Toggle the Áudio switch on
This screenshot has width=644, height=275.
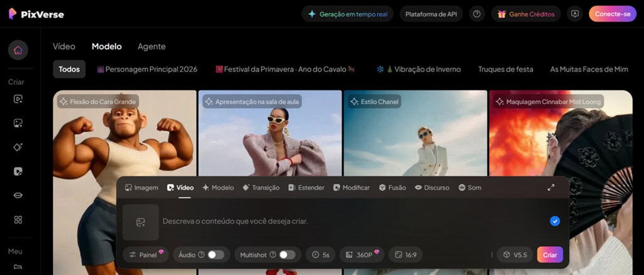215,255
